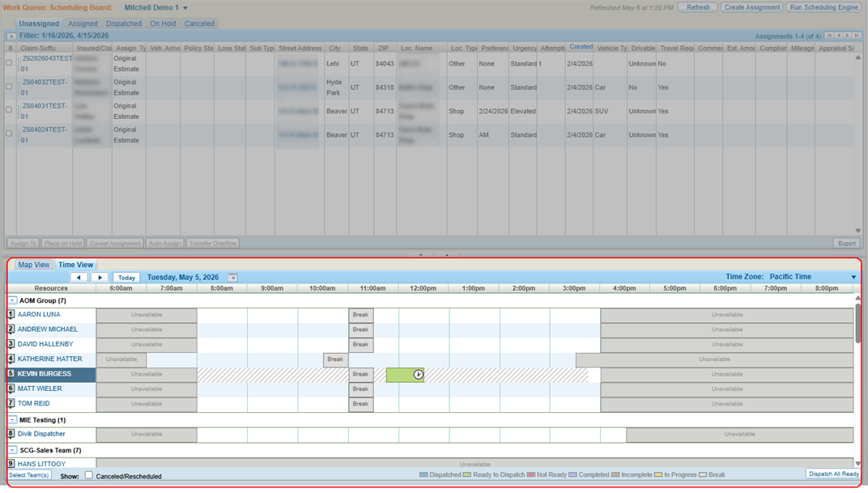Viewport: 868px width, 493px height.
Task: Click map marker 6 beside Matt Wieler
Action: 11,389
